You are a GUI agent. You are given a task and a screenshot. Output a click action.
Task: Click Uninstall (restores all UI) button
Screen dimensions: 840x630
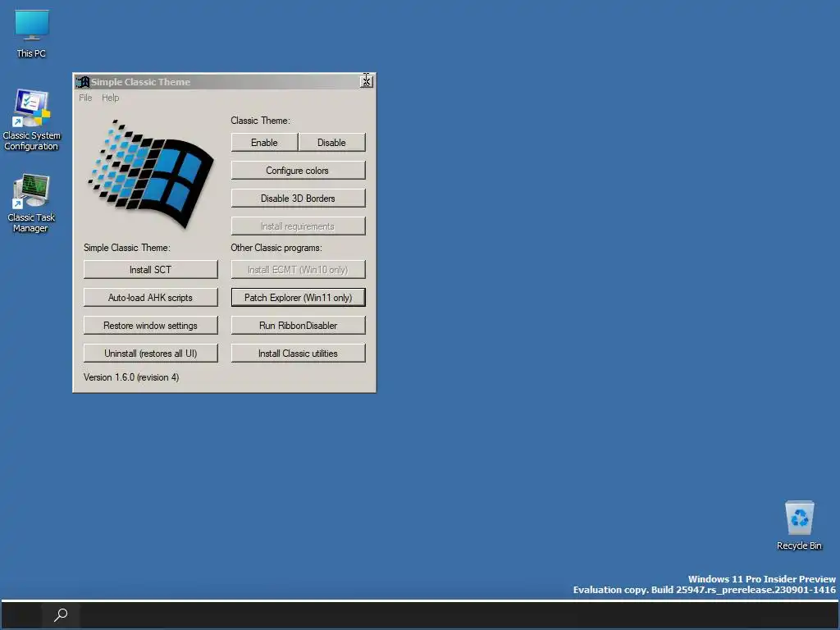pyautogui.click(x=151, y=353)
